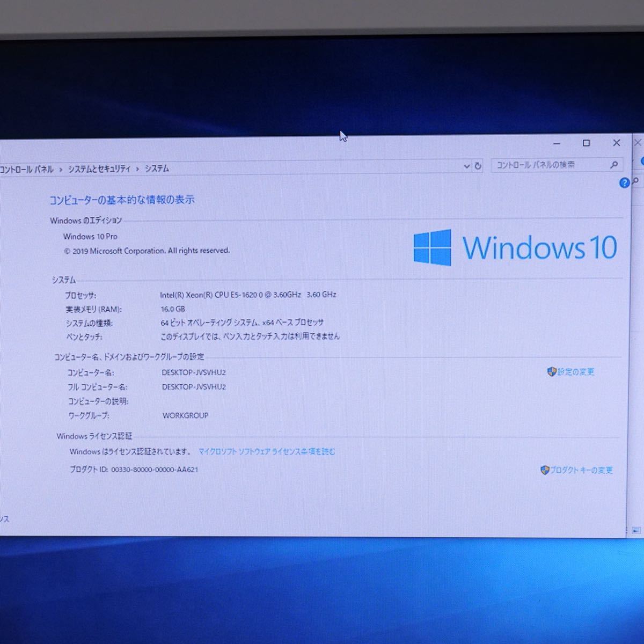Select the WORKGROUP value
The image size is (644, 644).
(x=186, y=415)
